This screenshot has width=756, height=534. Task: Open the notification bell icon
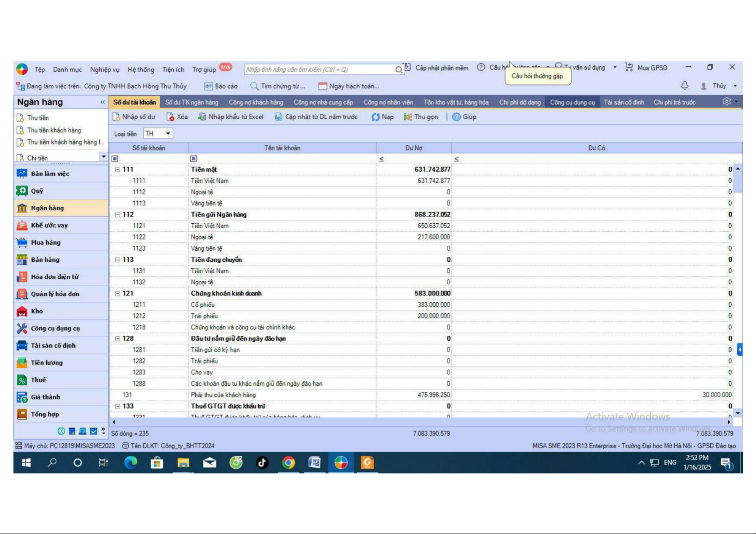click(685, 86)
